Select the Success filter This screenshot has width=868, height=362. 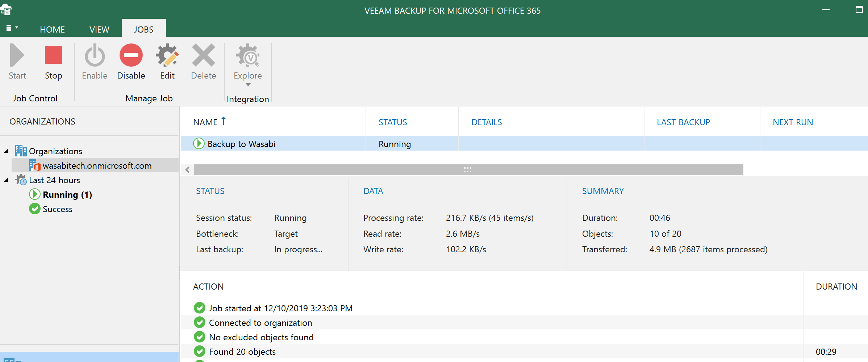58,209
